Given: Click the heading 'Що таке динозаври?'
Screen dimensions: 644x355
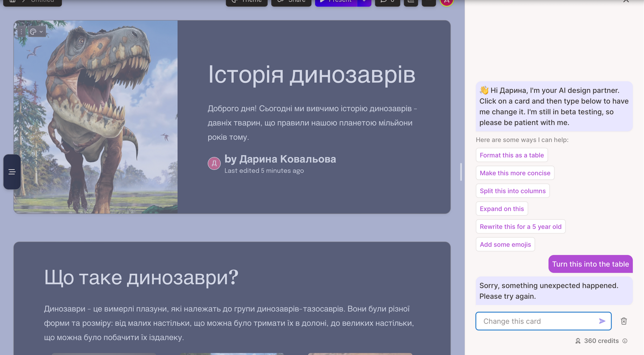Looking at the screenshot, I should (141, 277).
